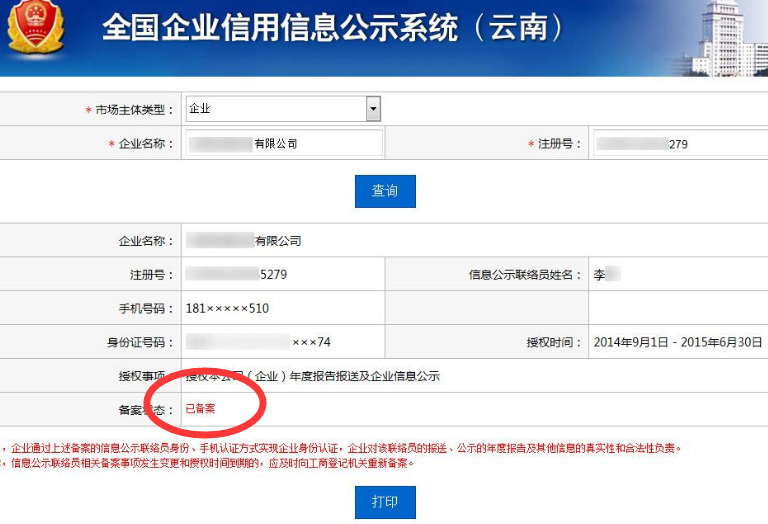Click the liaison name starting with 李
Screen dimensions: 768x524
click(606, 274)
